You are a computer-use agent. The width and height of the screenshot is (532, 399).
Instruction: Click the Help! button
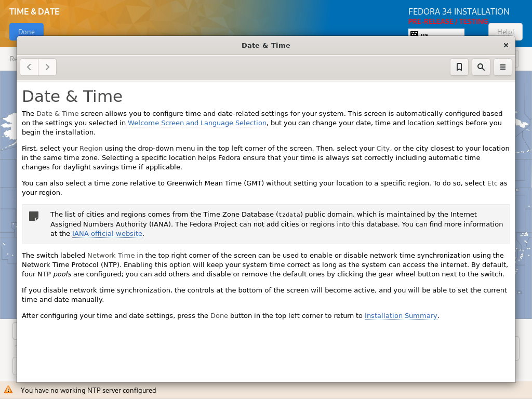[x=505, y=30]
